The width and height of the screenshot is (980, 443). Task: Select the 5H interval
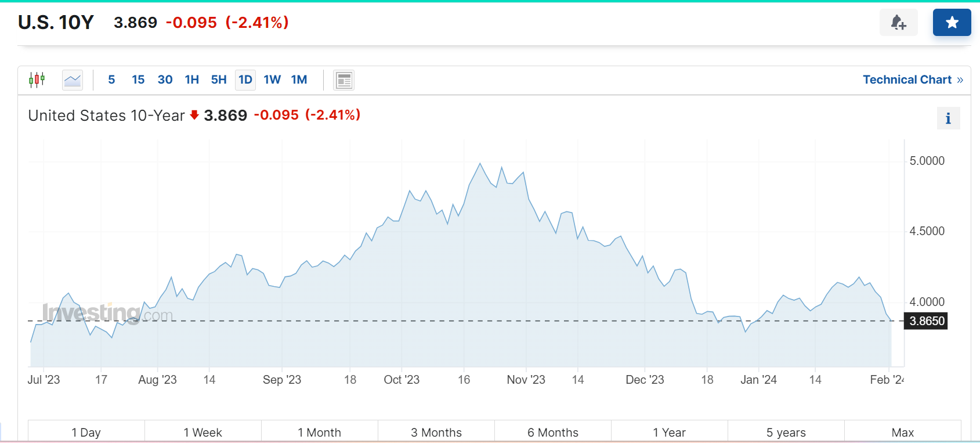(219, 80)
